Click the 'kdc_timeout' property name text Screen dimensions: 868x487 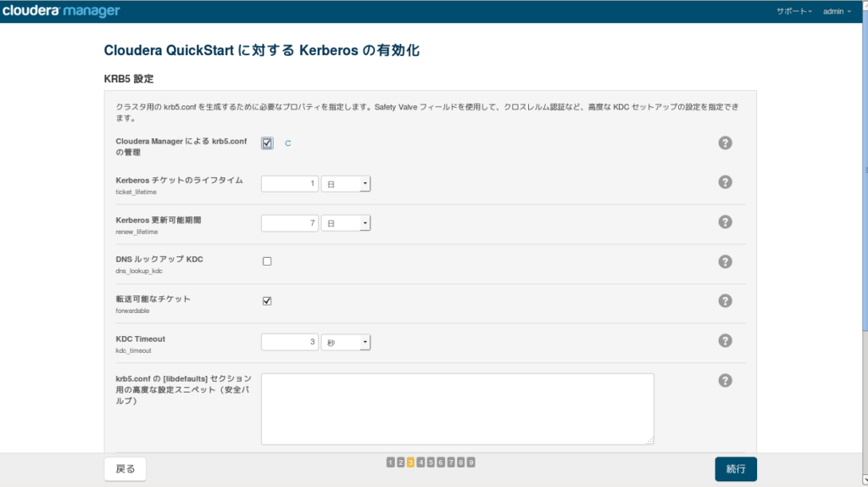pos(133,350)
